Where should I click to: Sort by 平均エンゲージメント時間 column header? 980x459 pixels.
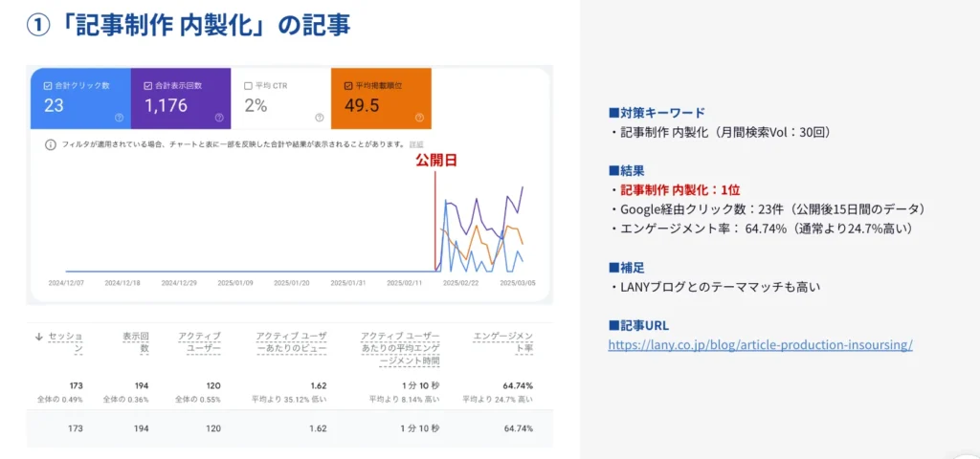tap(401, 349)
